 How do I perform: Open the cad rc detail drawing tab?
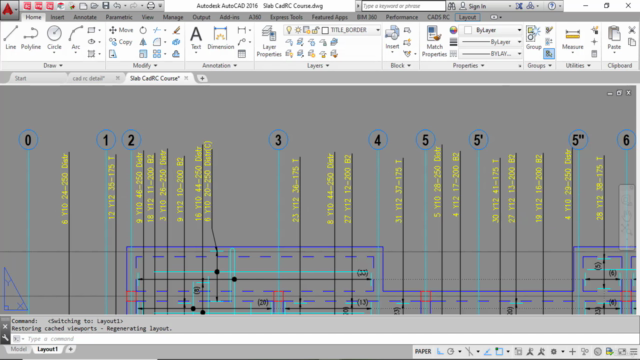coord(89,78)
